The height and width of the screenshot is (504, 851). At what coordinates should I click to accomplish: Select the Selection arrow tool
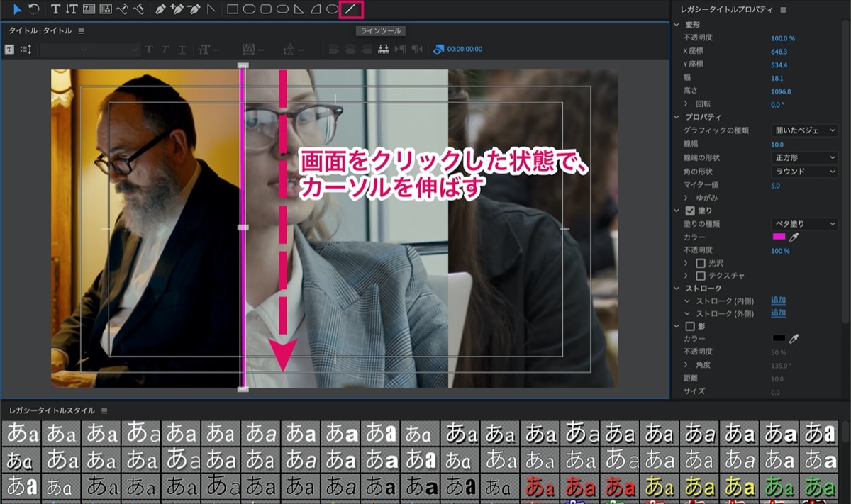pos(18,9)
